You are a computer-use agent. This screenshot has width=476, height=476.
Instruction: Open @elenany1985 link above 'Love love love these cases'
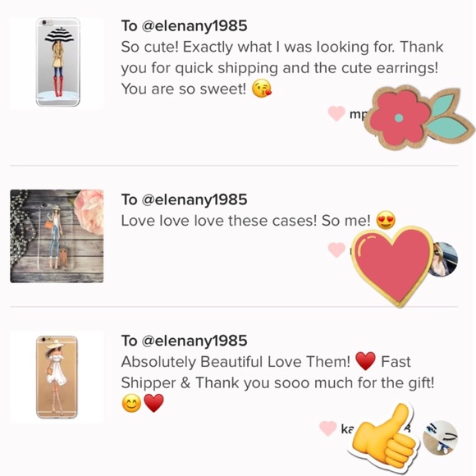tap(195, 199)
